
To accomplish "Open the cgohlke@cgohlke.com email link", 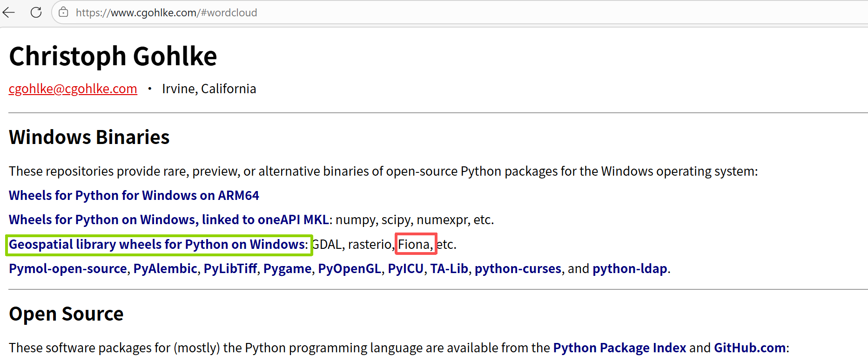I will [73, 89].
